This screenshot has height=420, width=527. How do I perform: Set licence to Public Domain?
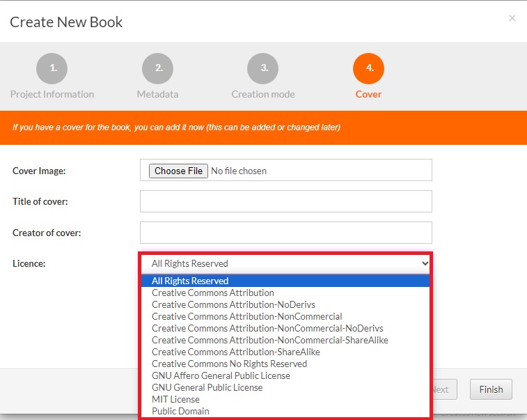(180, 411)
